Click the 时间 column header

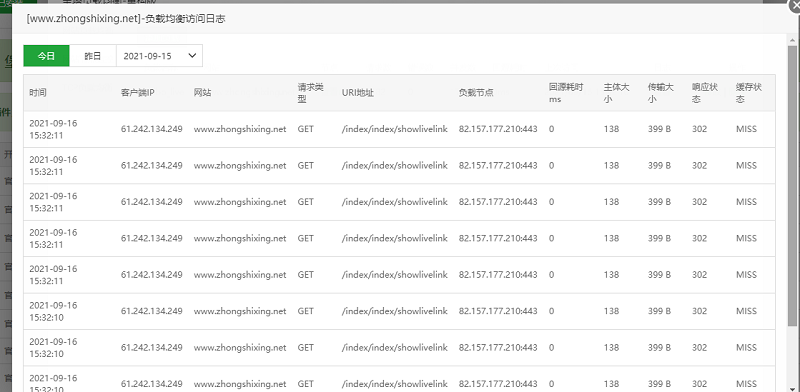[38, 93]
